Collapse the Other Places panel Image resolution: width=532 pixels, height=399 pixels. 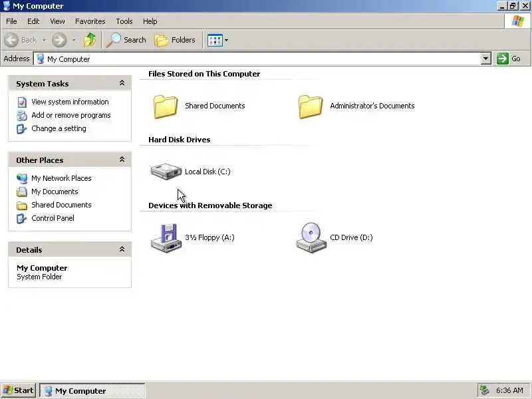122,160
